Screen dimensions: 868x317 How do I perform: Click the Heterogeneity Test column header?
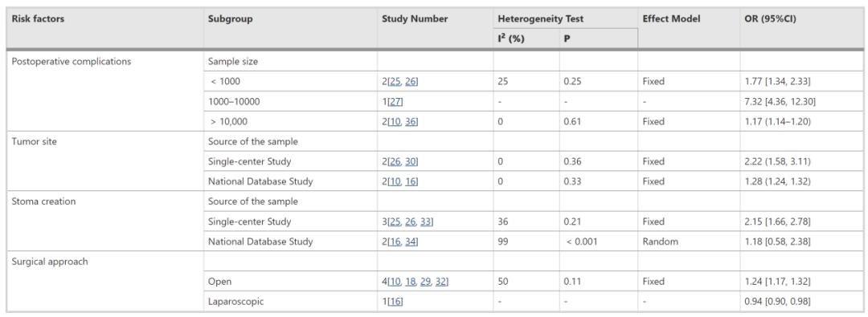click(x=541, y=18)
